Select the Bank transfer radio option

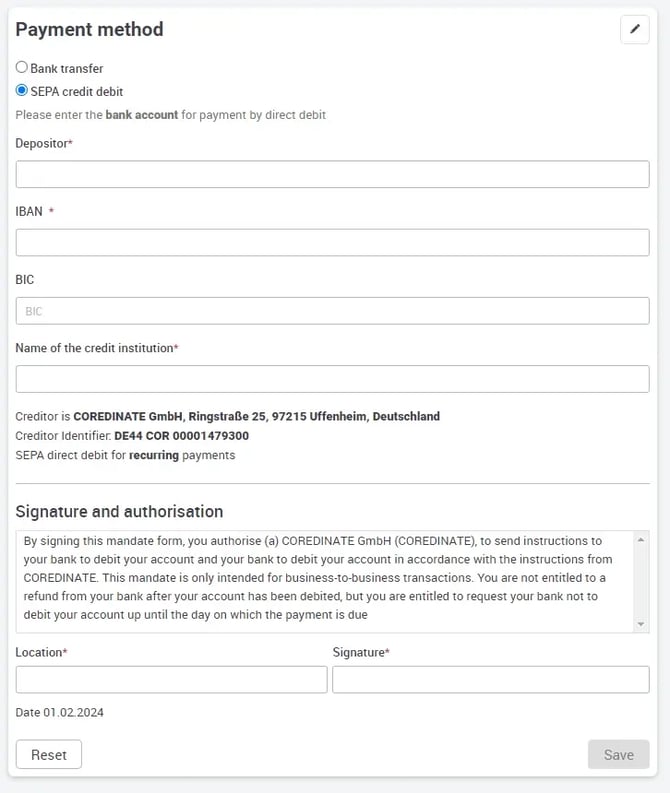22,68
